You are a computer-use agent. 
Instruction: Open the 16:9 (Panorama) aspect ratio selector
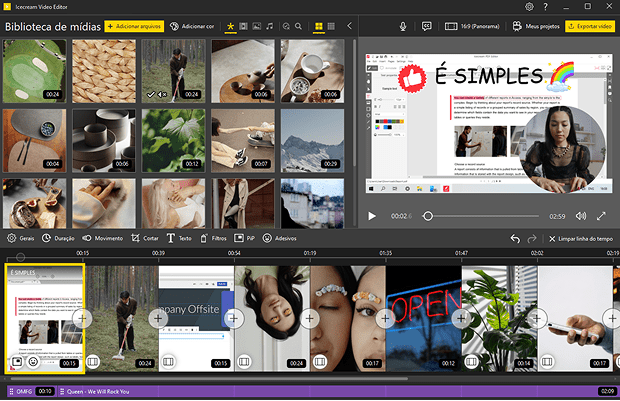coord(472,26)
